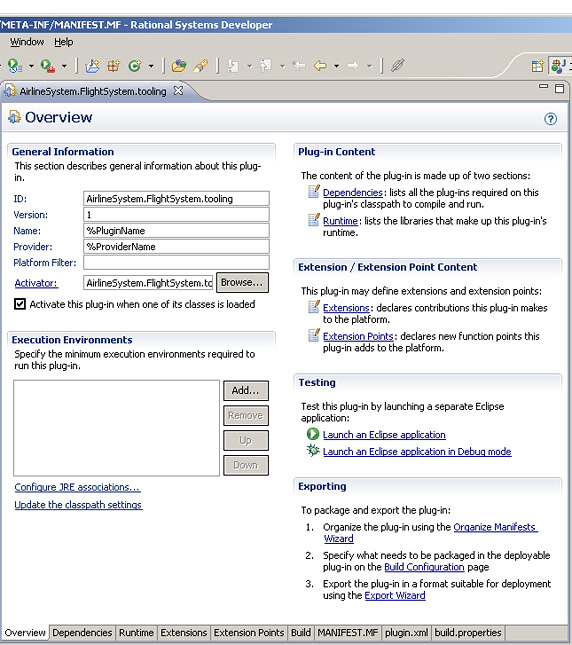Click the Version input field

tap(176, 215)
